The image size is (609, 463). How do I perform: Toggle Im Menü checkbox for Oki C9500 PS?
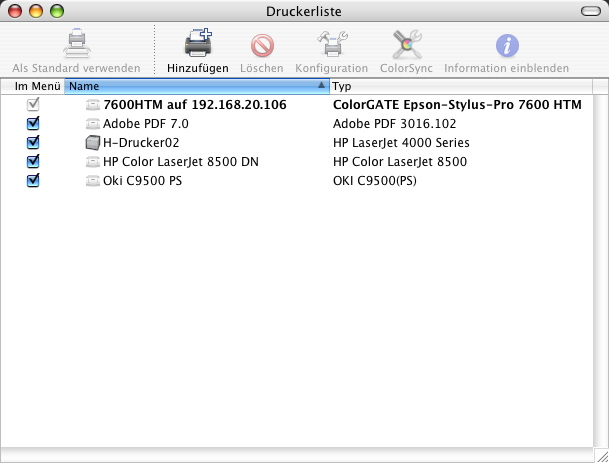pos(33,181)
